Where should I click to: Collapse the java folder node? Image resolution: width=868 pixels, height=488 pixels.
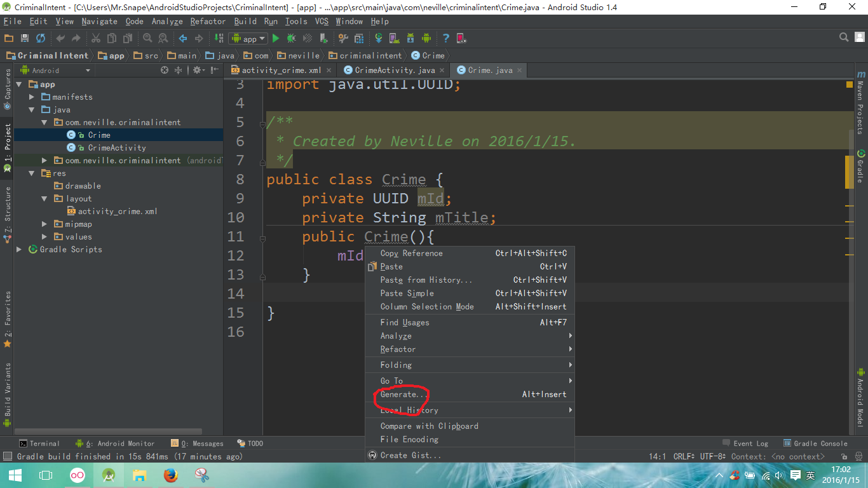[32, 110]
